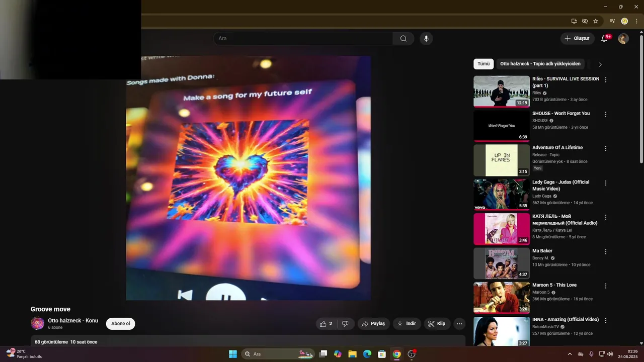Click the page vertical scrollbar
This screenshot has height=362, width=644.
(641, 98)
